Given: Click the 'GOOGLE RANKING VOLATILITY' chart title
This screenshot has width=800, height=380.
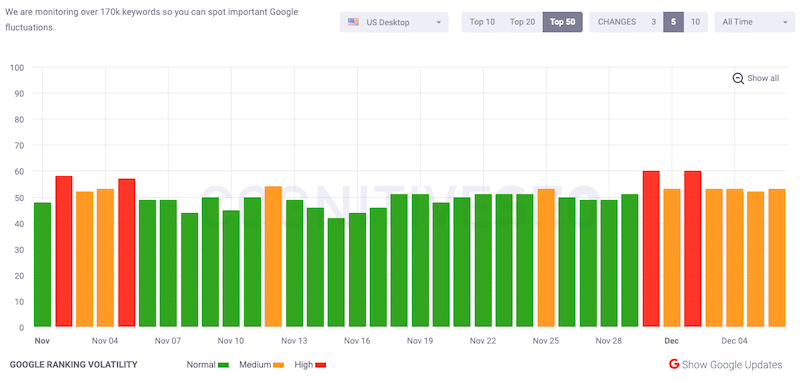Looking at the screenshot, I should (x=73, y=365).
